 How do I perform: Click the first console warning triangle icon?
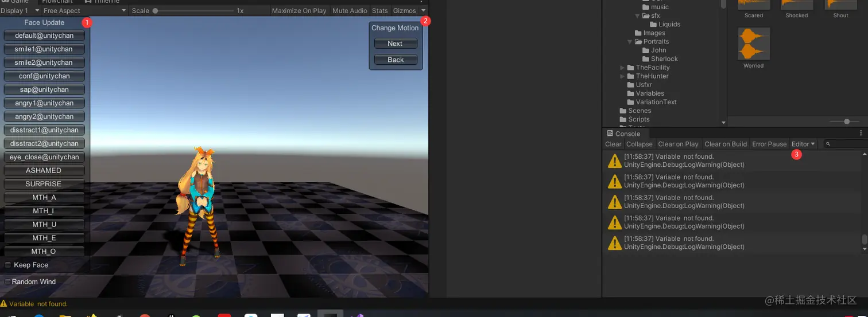[614, 161]
